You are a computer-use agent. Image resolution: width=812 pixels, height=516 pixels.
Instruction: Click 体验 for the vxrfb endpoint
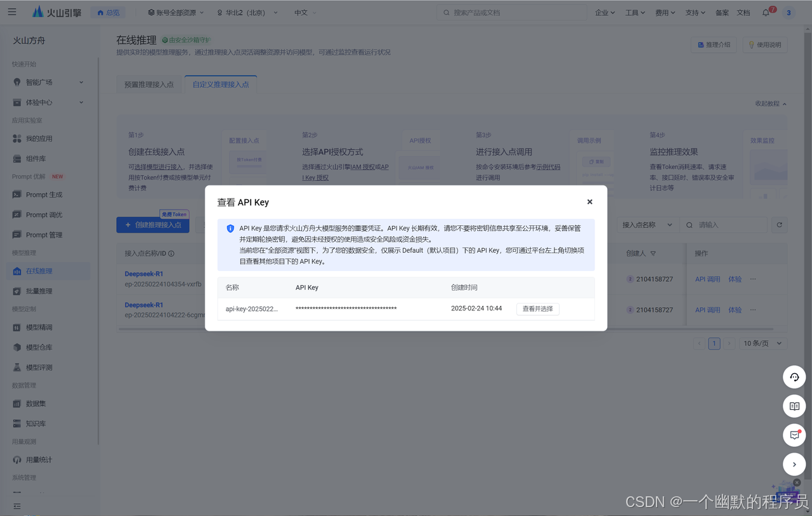[735, 279]
